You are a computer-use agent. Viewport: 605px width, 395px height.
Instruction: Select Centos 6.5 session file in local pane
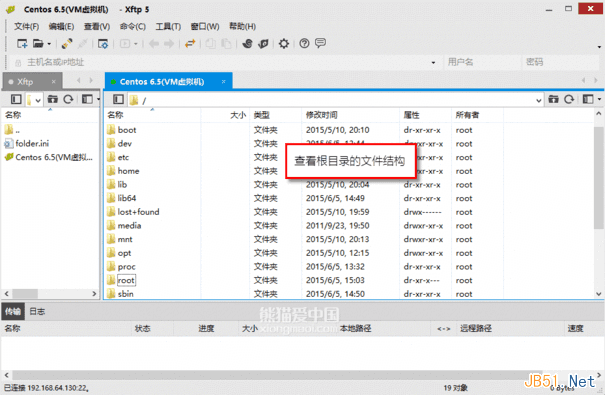pos(54,157)
